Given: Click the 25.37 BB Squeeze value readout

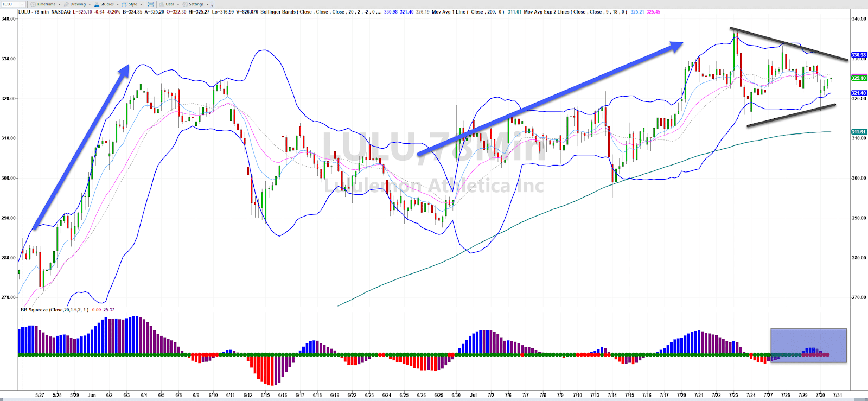Looking at the screenshot, I should coord(109,310).
